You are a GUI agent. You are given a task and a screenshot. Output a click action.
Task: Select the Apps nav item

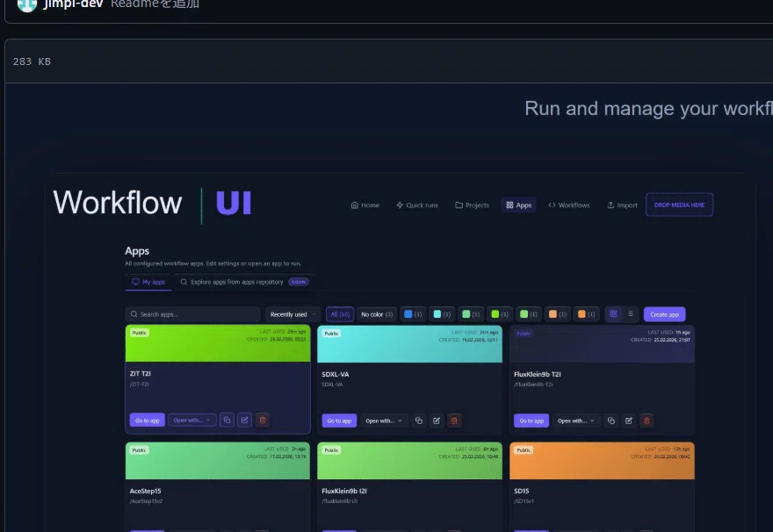coord(518,205)
